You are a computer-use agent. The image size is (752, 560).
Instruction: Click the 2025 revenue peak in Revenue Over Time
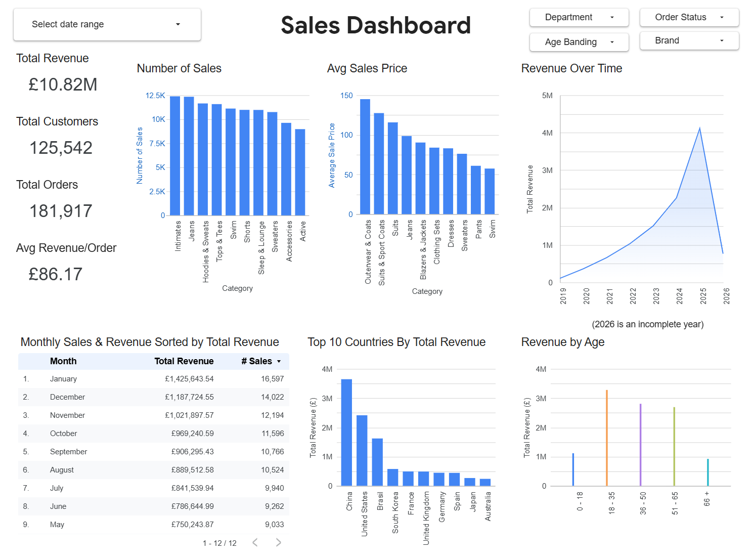[x=700, y=129]
